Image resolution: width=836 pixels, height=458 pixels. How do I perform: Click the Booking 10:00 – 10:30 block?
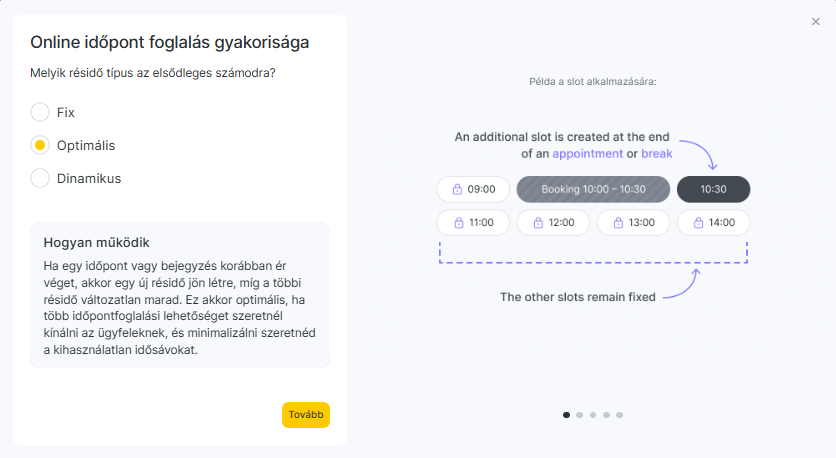593,189
